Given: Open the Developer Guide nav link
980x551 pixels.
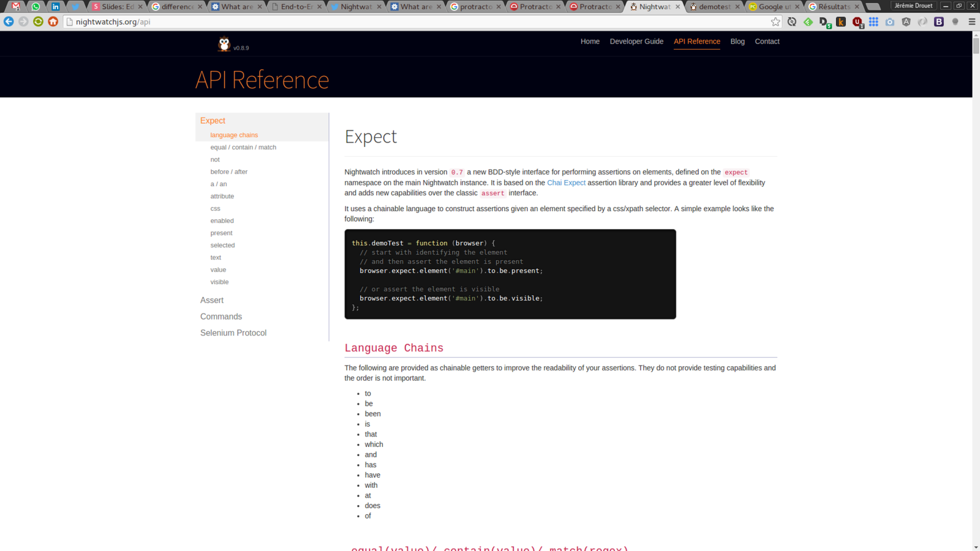Looking at the screenshot, I should point(636,42).
